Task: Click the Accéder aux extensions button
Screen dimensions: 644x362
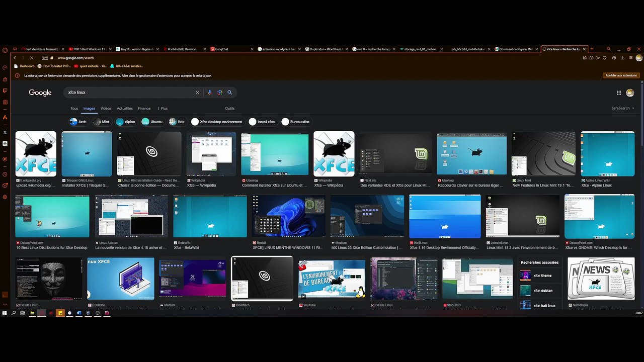Action: (x=621, y=75)
